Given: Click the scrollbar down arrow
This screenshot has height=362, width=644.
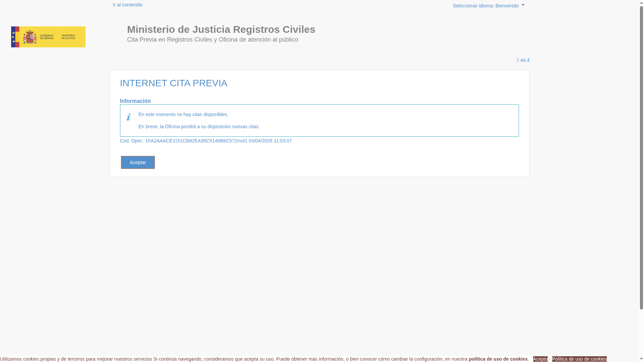Looking at the screenshot, I should (641, 359).
